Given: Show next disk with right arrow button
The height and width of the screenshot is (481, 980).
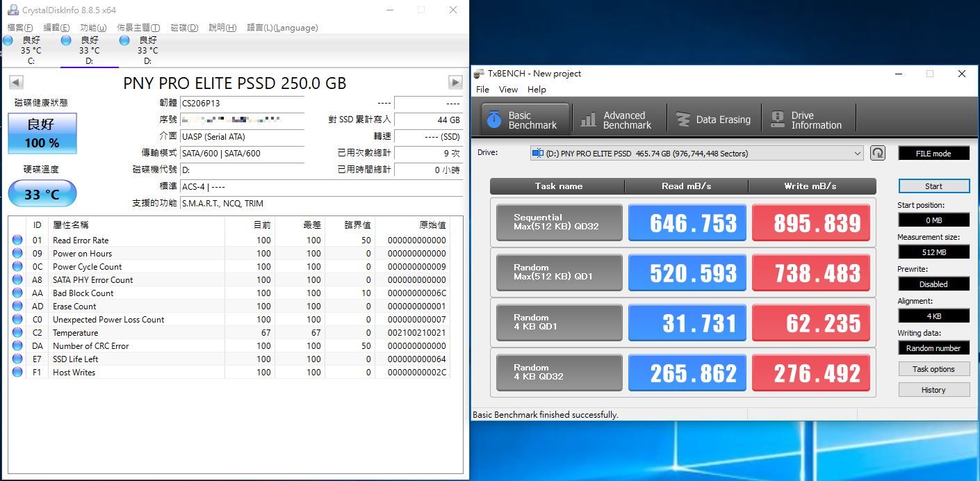Looking at the screenshot, I should [455, 83].
